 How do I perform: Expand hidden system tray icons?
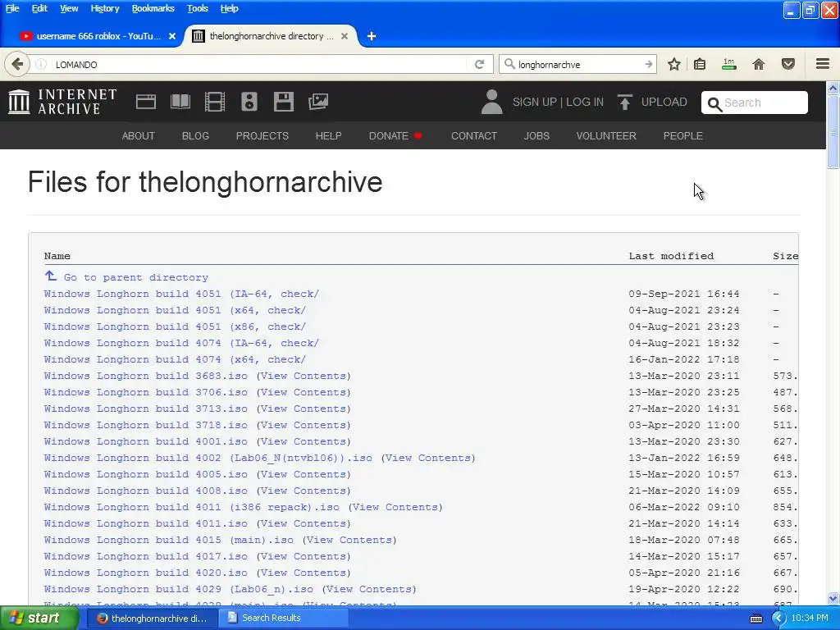click(778, 619)
